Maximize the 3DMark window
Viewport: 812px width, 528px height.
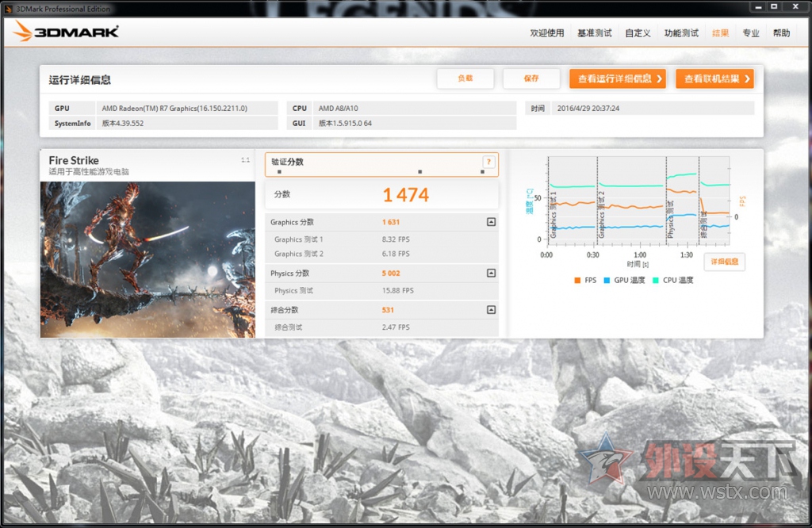point(774,6)
